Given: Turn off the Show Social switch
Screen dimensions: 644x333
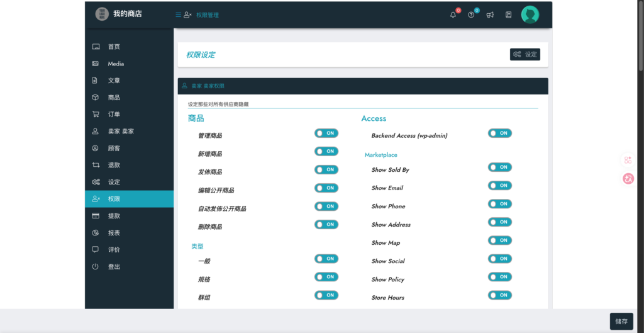Looking at the screenshot, I should tap(500, 259).
